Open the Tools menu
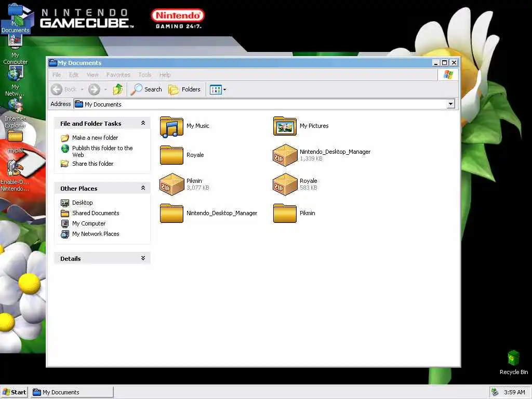 [x=145, y=75]
